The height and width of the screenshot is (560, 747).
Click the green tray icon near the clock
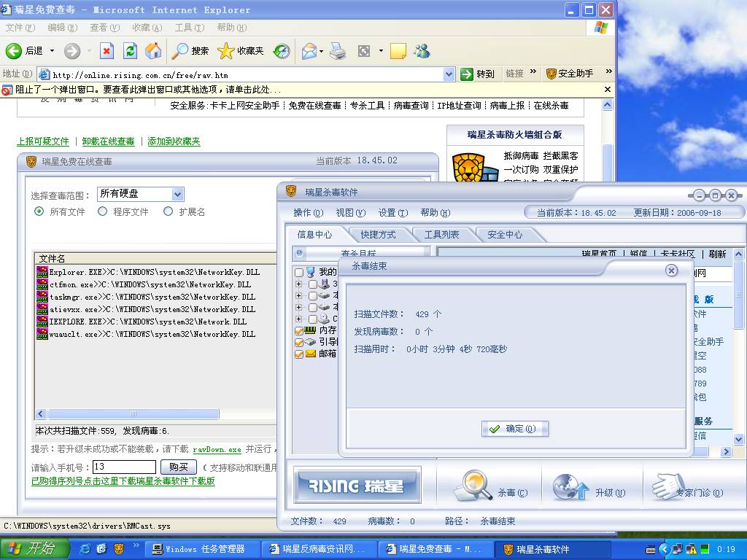[x=705, y=549]
